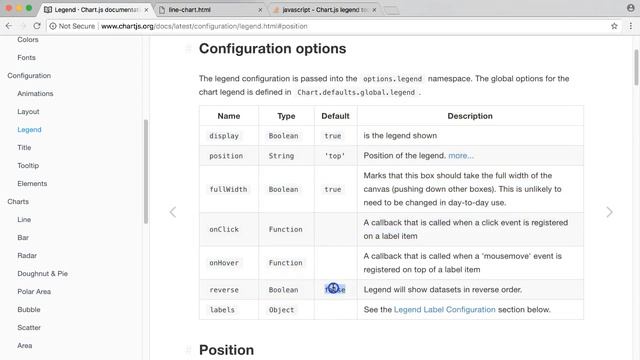Click highlighted false default for reverse
Viewport: 640px width, 360px height.
point(335,289)
